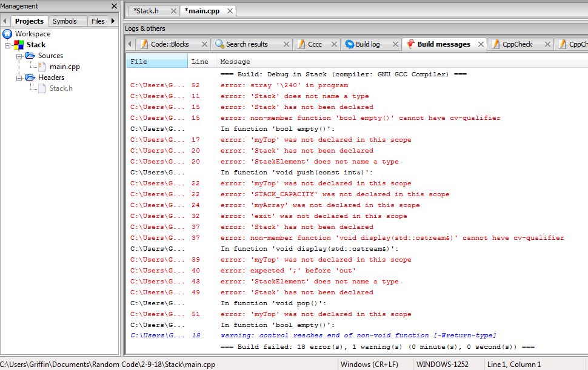
Task: Click the Sources folder icon
Action: [30, 56]
